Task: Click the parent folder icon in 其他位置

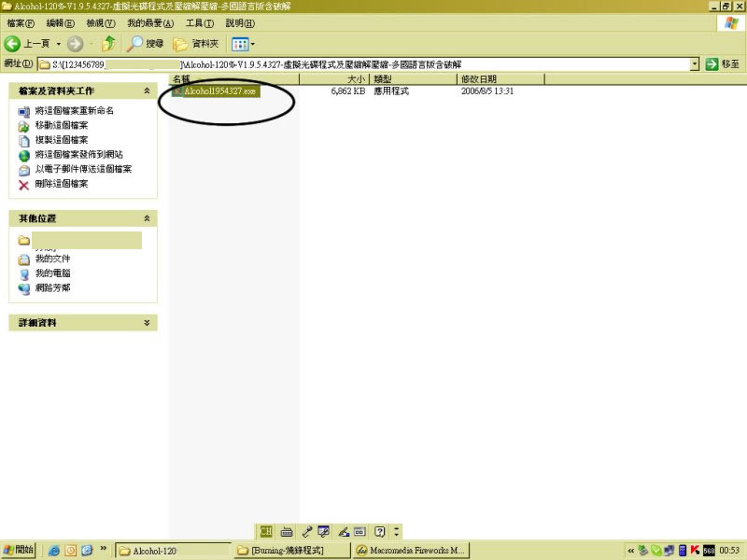Action: tap(24, 240)
